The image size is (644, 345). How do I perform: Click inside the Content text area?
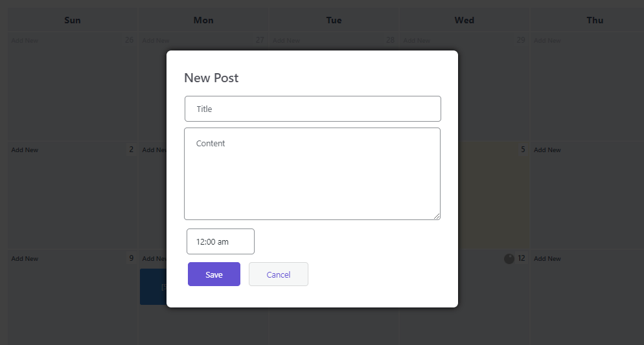click(x=312, y=173)
